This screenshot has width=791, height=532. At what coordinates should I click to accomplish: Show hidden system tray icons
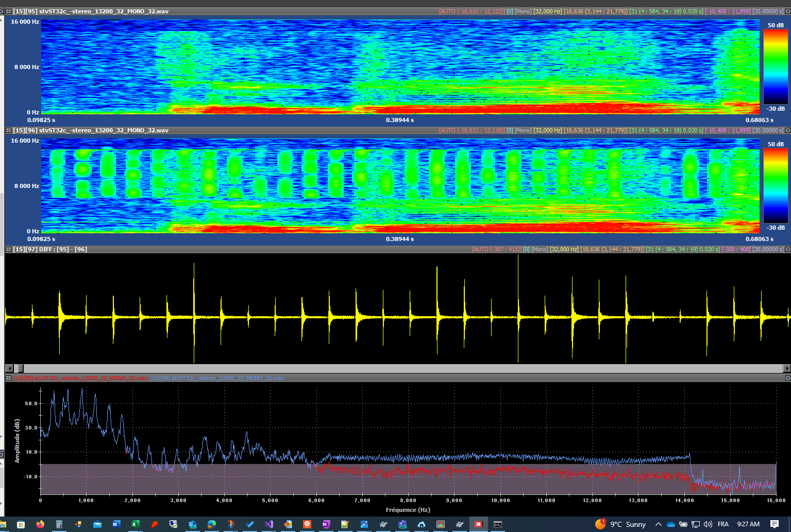point(658,524)
